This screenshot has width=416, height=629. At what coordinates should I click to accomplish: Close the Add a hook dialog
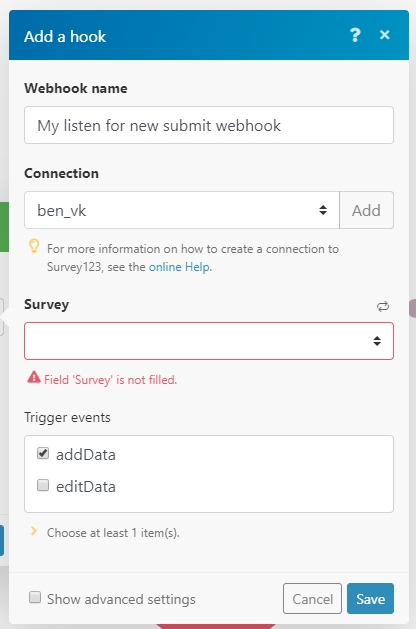[385, 35]
